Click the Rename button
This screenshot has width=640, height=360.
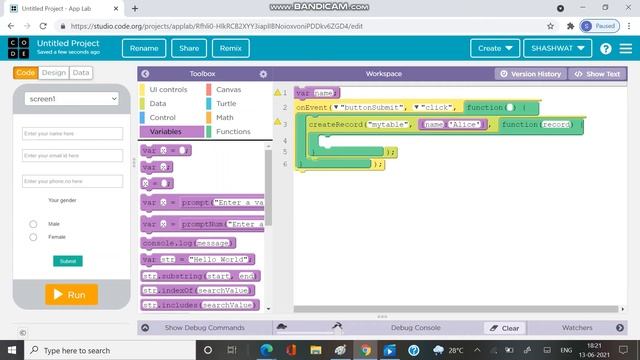pos(144,48)
